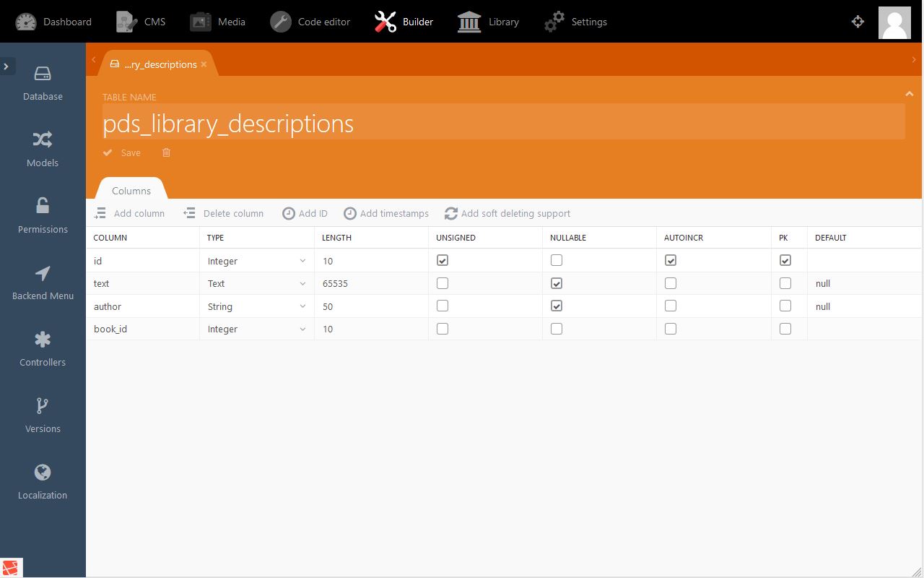
Task: Open Localization globe icon
Action: 43,473
